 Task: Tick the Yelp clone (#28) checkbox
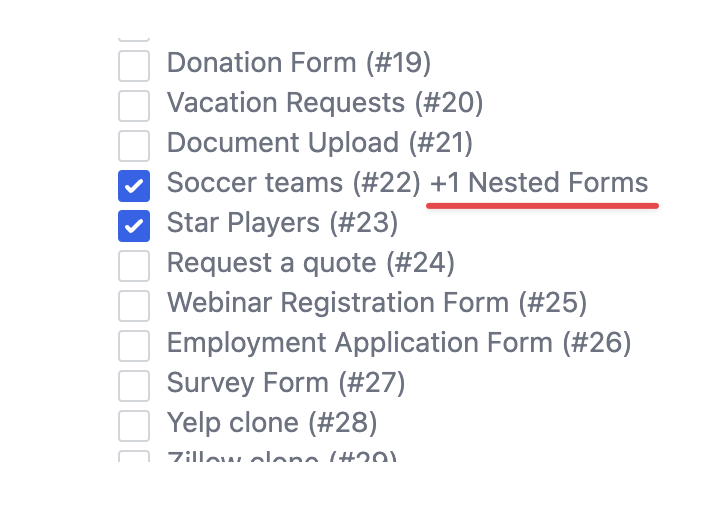coord(134,425)
